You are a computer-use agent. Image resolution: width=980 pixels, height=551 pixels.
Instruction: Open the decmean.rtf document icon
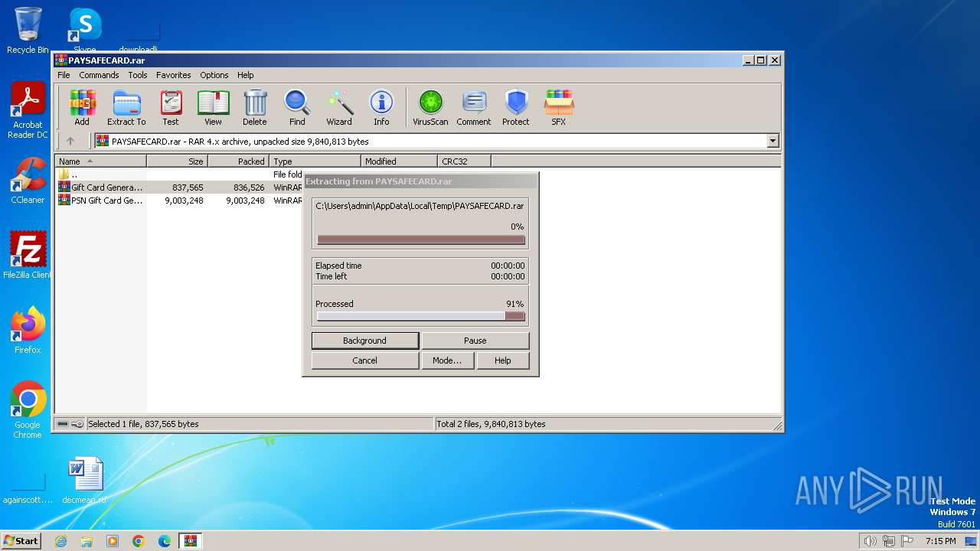pos(84,481)
